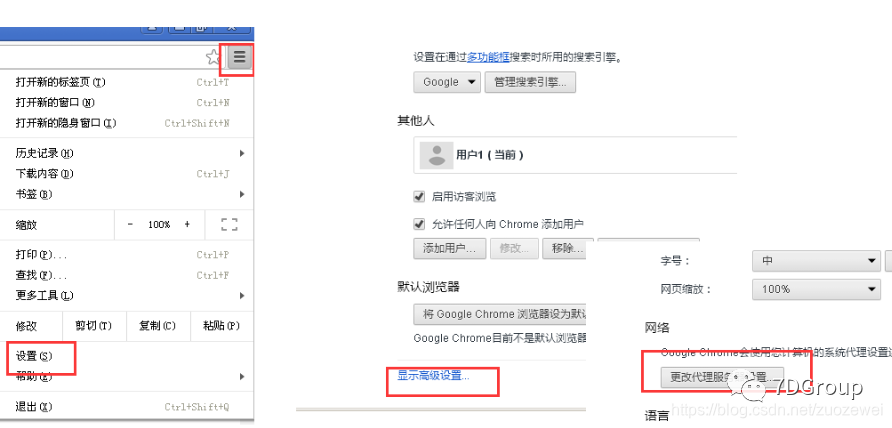Open the Chrome hamburger menu
892x428 pixels.
coord(239,57)
